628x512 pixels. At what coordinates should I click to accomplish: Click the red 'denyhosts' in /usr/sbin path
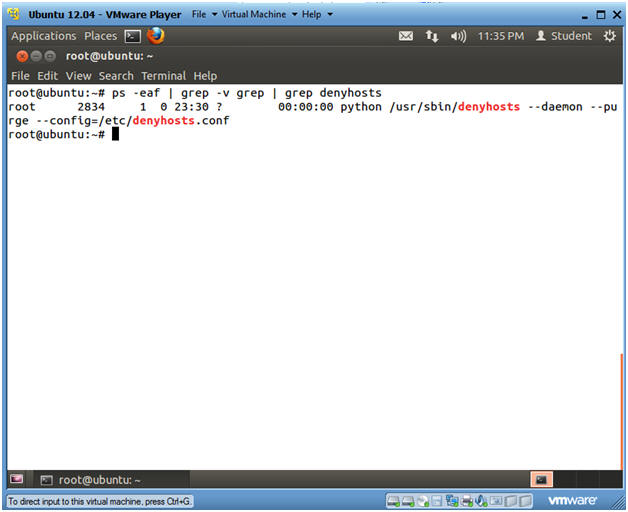[x=489, y=107]
